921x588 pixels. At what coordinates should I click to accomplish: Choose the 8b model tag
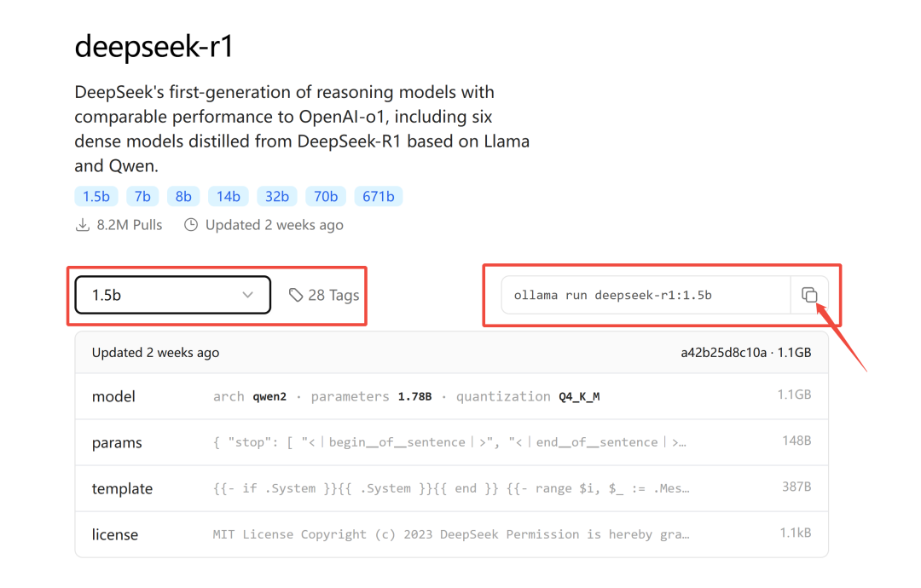click(183, 197)
